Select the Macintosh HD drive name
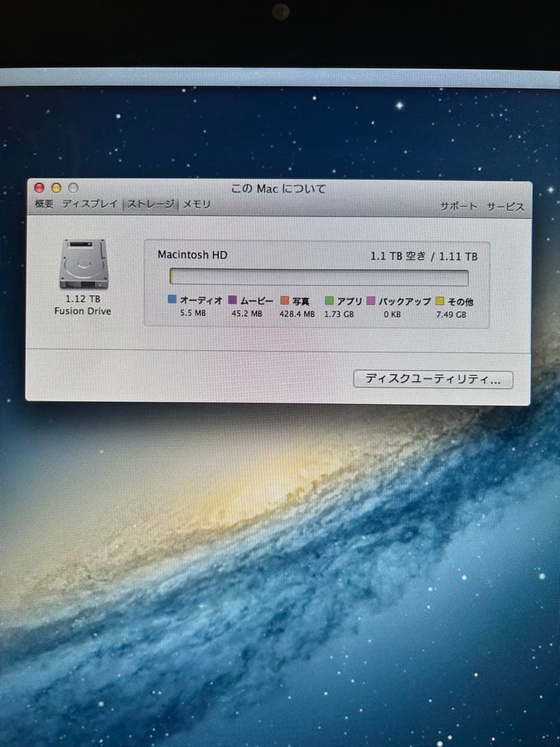This screenshot has width=560, height=747. click(x=192, y=255)
